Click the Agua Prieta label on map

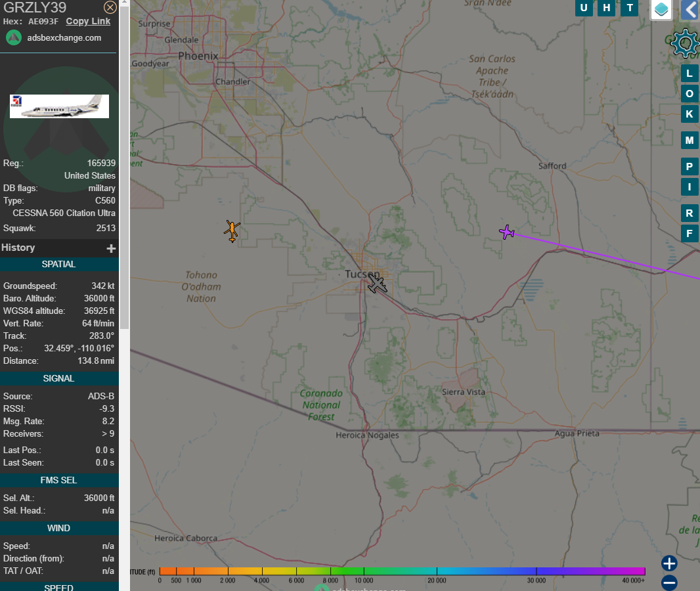point(577,433)
